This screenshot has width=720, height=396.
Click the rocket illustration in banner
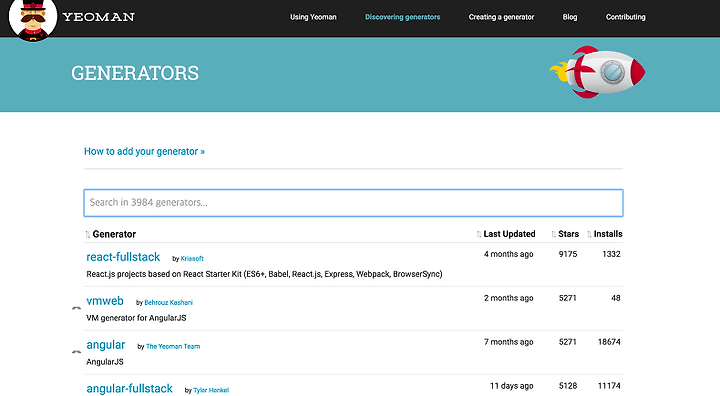tap(597, 72)
